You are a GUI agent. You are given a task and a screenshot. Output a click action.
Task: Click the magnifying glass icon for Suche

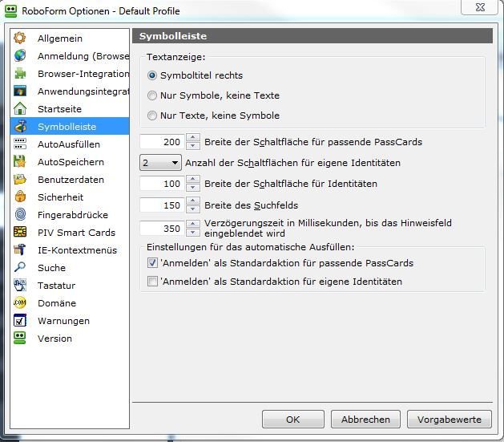pos(20,267)
